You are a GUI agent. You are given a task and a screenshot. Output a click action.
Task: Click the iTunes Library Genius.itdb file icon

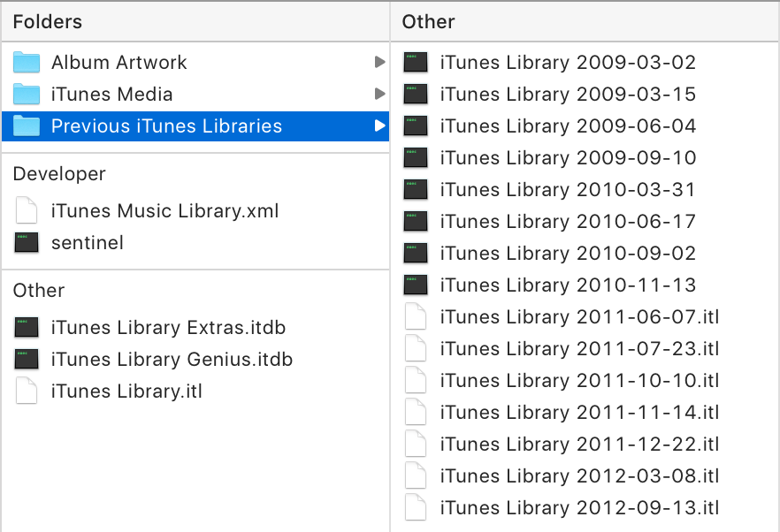click(x=27, y=360)
